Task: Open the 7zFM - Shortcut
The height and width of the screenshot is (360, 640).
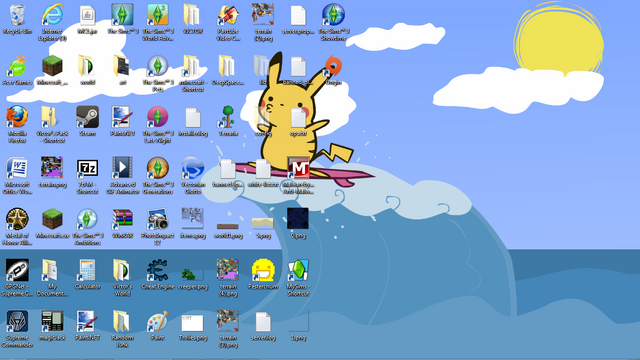Action: (87, 169)
